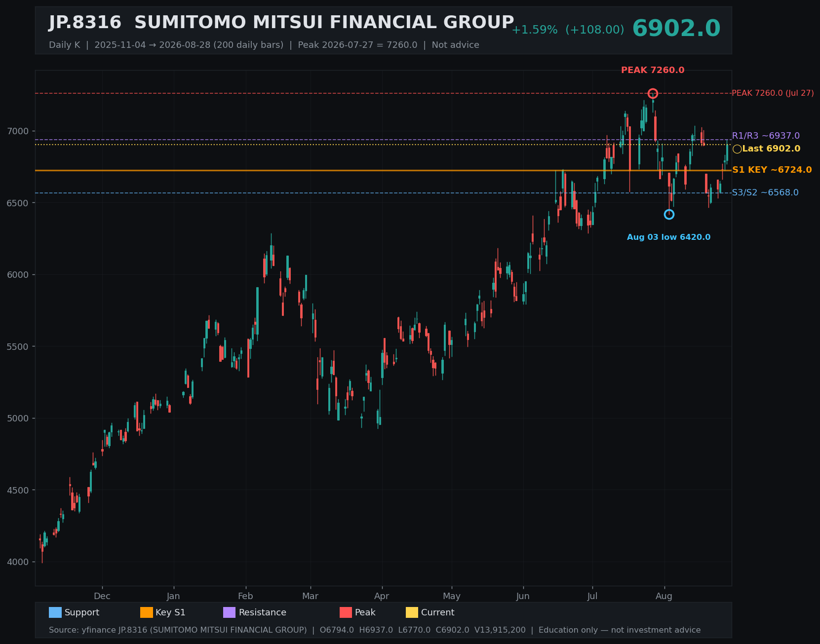Click the Mar x-axis label

(x=310, y=596)
